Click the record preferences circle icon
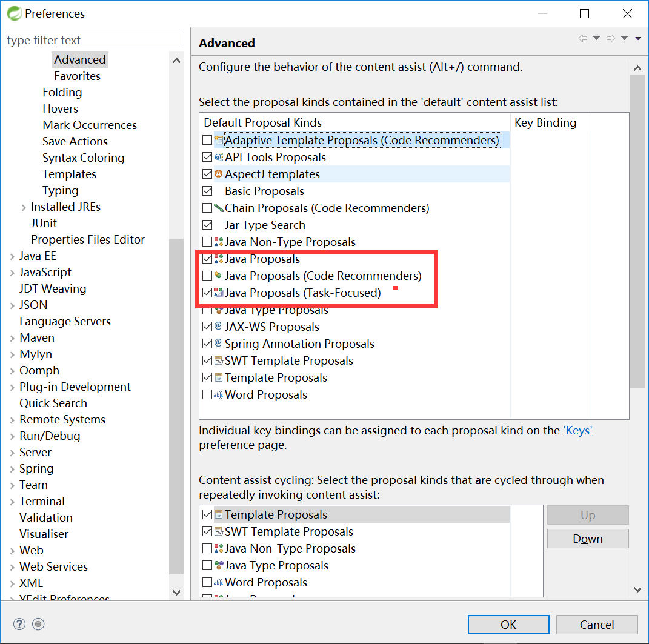 click(x=38, y=624)
